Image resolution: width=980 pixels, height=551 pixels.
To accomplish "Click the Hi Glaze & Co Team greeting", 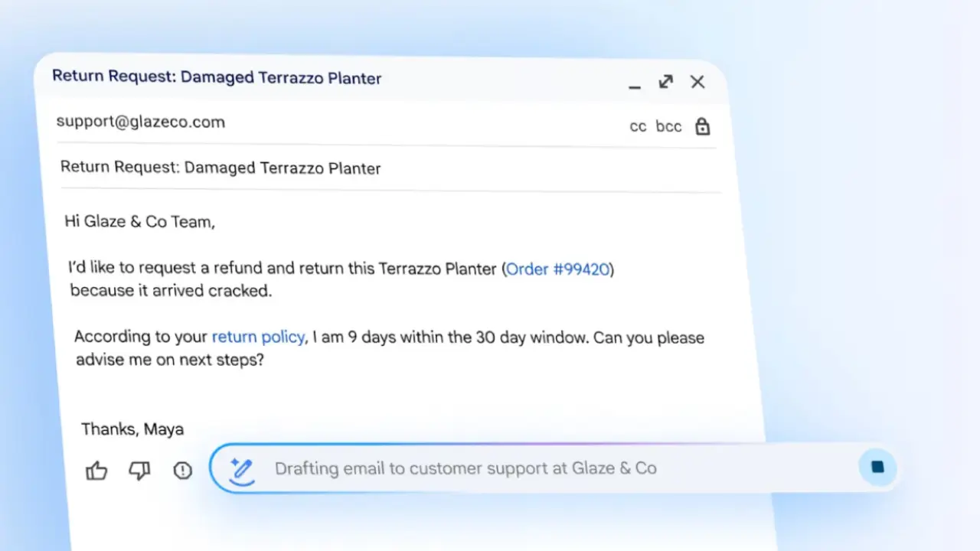I will [140, 222].
